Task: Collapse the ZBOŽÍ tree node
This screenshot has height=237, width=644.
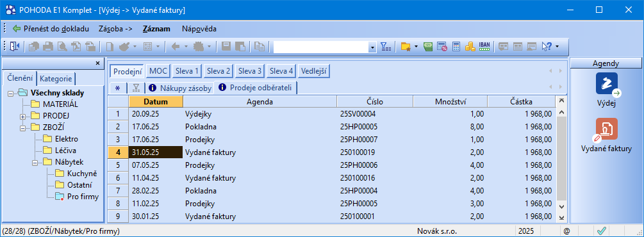Action: coord(22,127)
